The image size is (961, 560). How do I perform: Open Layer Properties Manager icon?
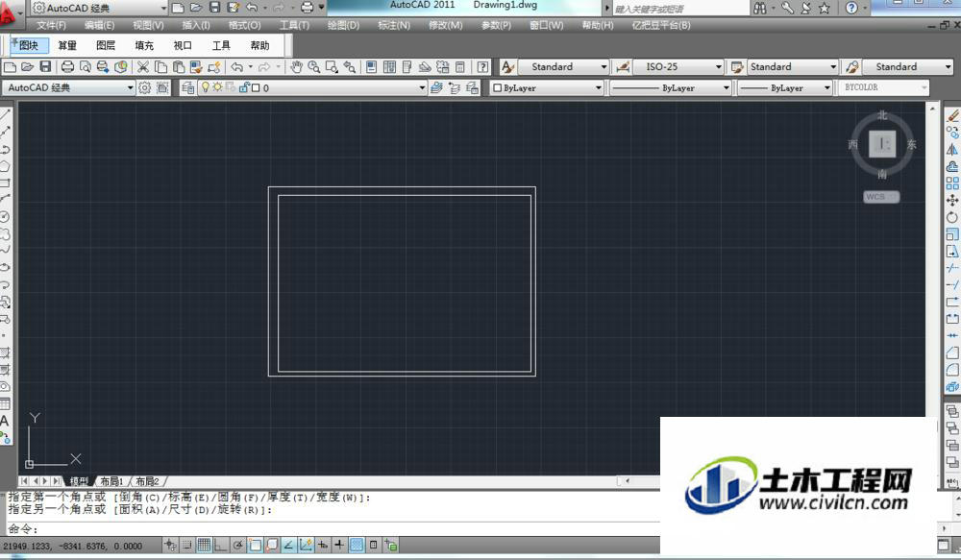[x=187, y=87]
